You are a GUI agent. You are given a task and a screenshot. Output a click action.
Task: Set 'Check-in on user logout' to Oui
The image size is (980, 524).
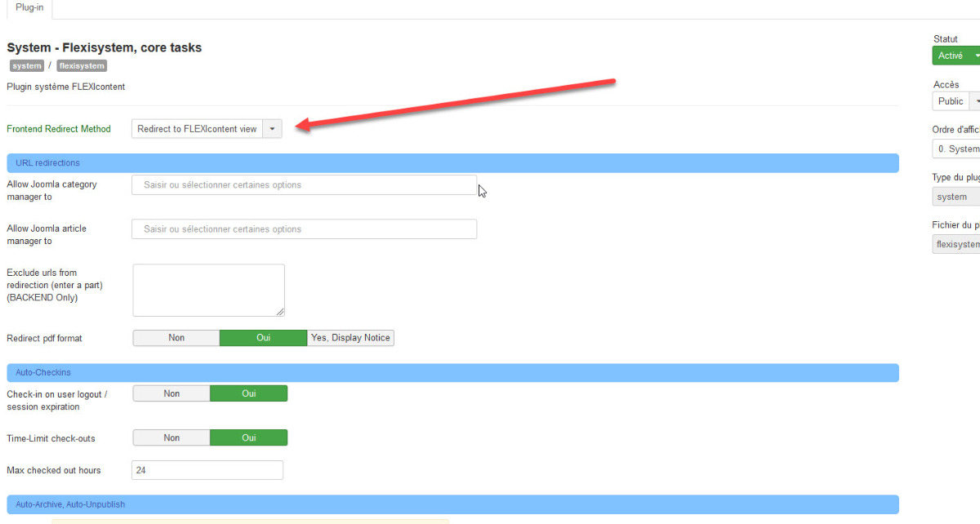coord(249,393)
